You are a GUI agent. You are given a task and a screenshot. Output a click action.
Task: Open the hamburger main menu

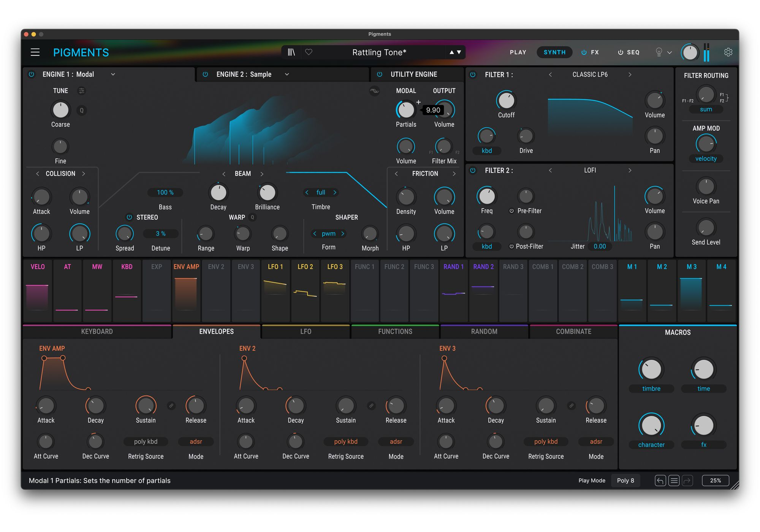point(35,52)
